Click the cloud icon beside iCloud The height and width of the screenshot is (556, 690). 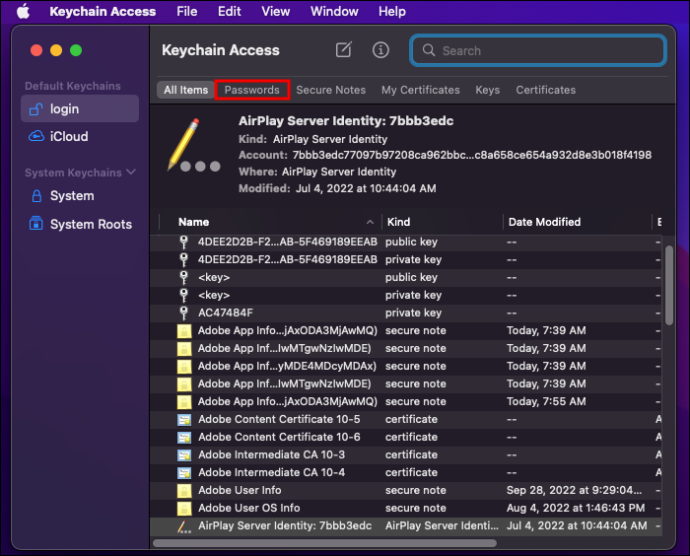coord(36,136)
